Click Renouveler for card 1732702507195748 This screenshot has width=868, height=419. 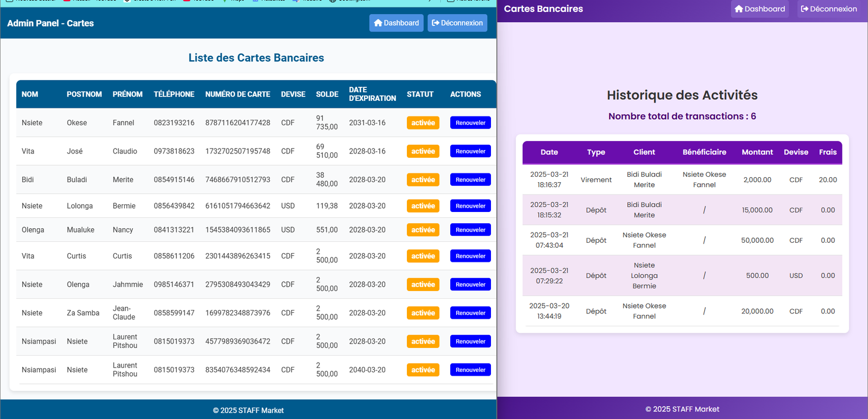(470, 151)
